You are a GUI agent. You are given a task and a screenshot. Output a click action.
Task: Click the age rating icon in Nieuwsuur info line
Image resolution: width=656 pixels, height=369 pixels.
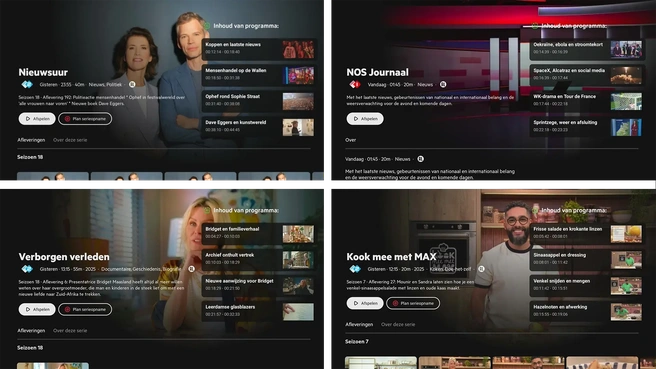click(x=132, y=85)
